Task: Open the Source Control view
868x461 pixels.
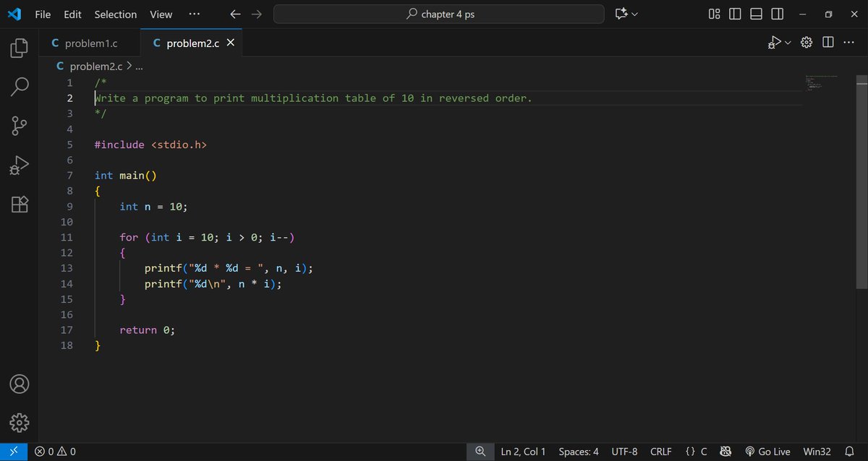Action: coord(18,125)
